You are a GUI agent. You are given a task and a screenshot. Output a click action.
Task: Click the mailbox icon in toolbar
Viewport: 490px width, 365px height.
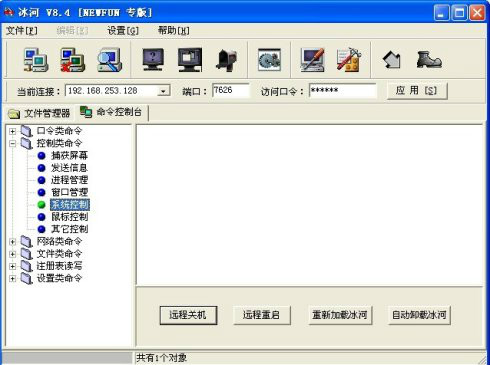[x=227, y=60]
